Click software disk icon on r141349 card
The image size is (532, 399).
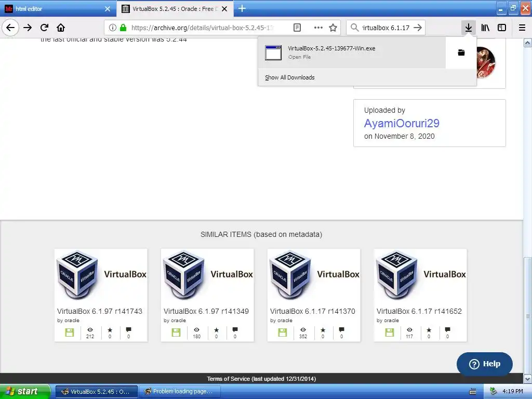pos(176,332)
